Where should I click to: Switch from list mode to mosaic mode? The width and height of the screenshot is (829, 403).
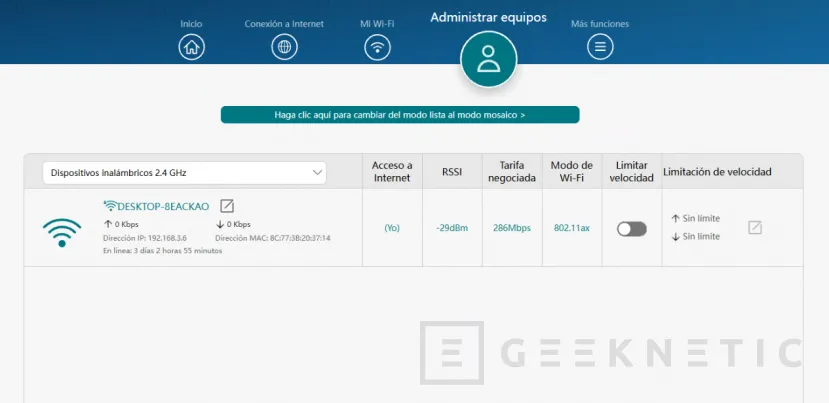tap(400, 115)
